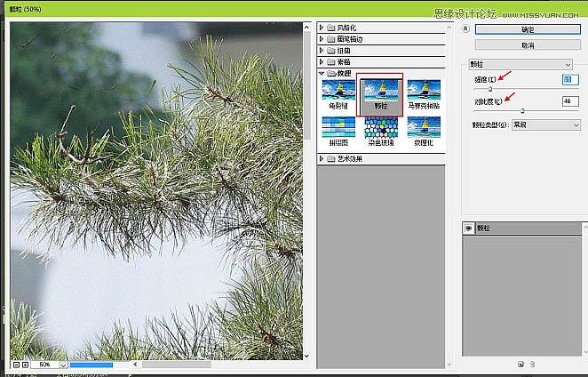Click the 确定 (OK) button

[527, 29]
